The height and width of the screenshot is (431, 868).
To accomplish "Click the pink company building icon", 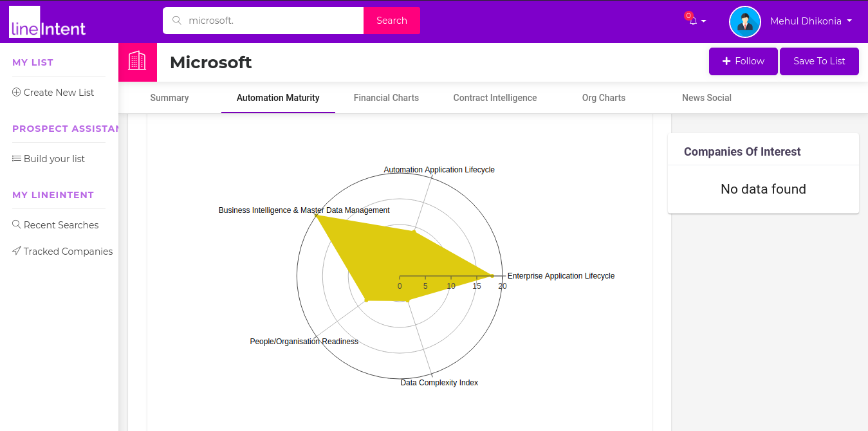I will [x=138, y=62].
